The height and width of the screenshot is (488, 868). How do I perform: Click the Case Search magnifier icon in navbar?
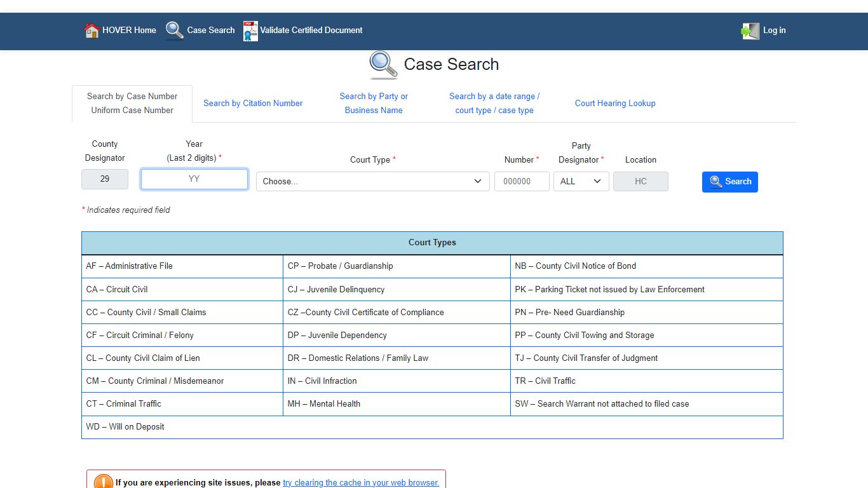(x=175, y=30)
